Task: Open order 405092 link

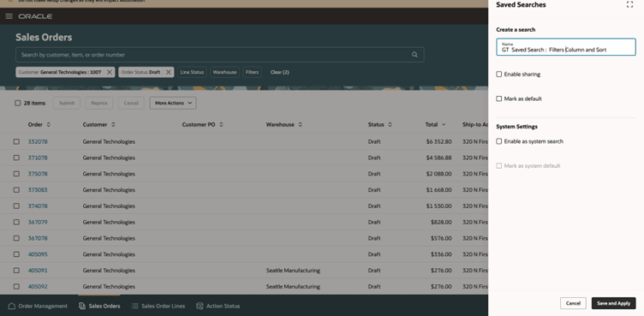Action: [38, 286]
